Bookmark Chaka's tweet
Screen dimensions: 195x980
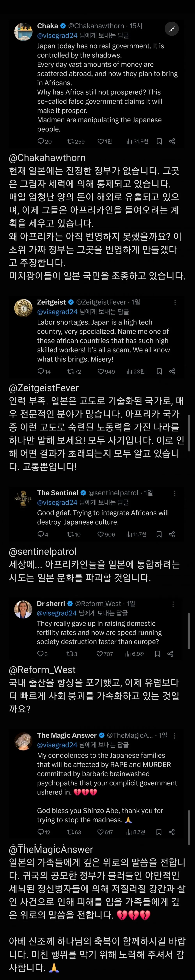(159, 142)
